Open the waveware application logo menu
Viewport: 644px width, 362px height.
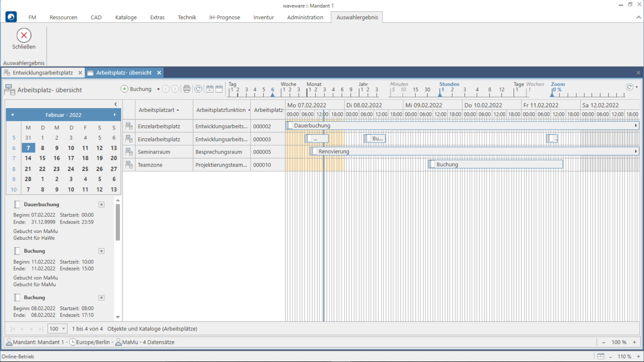coord(11,17)
